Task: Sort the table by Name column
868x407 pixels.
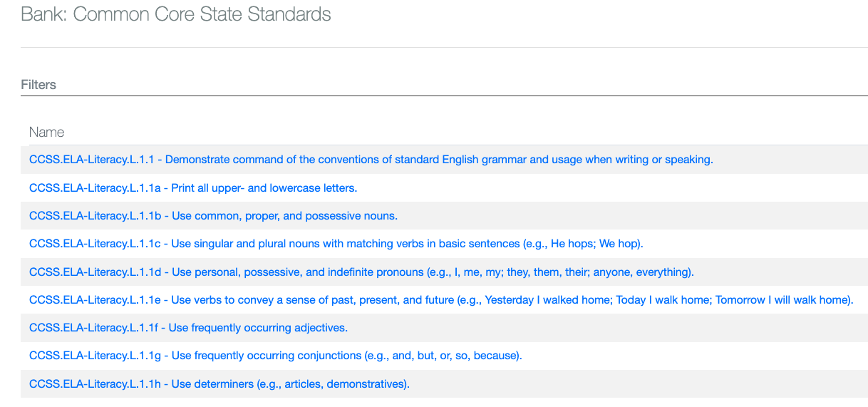Action: (47, 132)
